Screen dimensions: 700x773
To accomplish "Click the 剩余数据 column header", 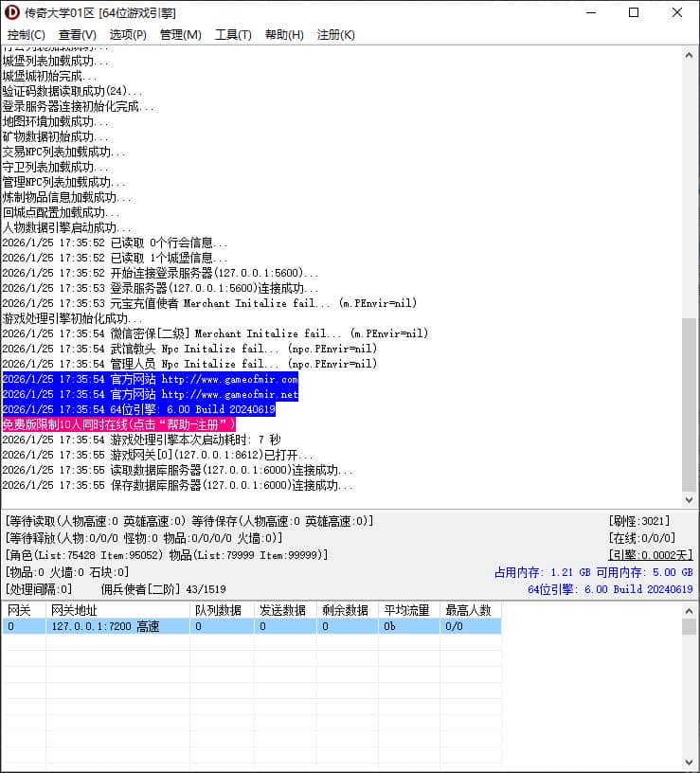I will pos(348,610).
